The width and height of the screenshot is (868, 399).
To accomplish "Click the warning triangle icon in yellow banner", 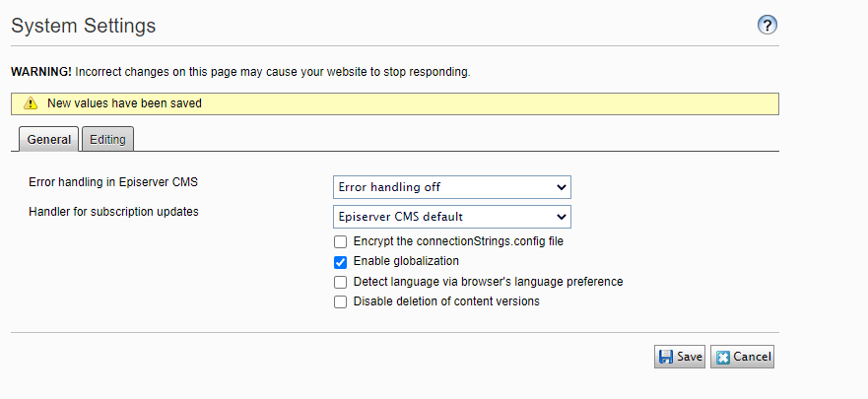I will [31, 103].
